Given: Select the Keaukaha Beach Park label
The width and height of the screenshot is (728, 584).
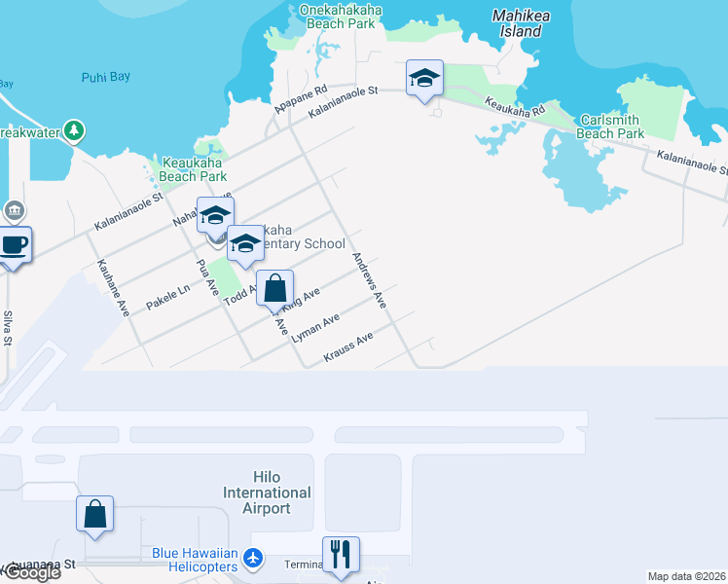Looking at the screenshot, I should 193,169.
